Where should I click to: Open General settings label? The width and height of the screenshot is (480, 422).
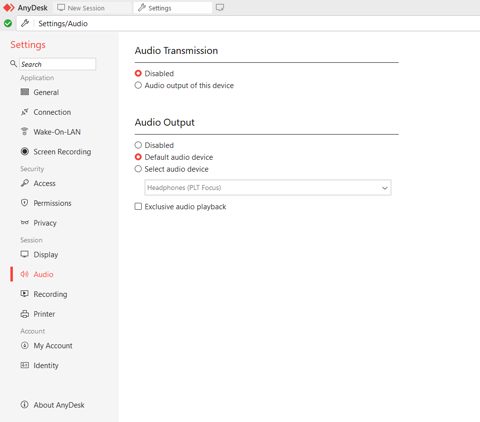point(46,92)
